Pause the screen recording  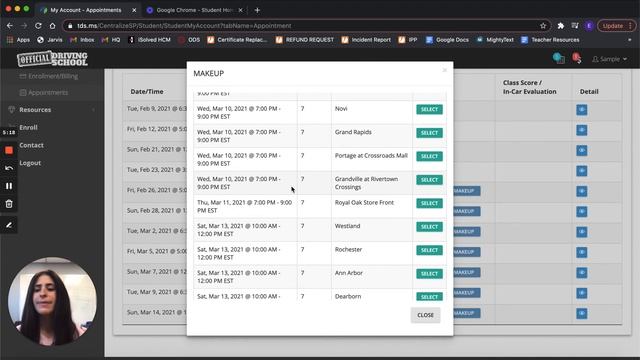click(9, 186)
